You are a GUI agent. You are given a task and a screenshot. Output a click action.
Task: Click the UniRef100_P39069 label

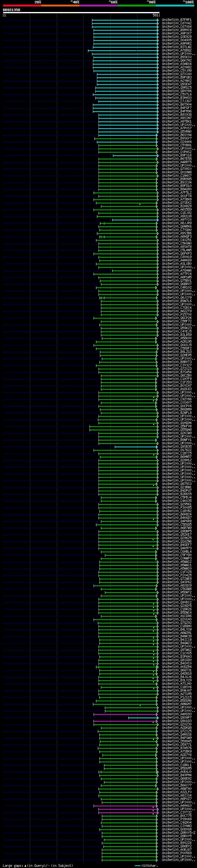[x=177, y=819]
